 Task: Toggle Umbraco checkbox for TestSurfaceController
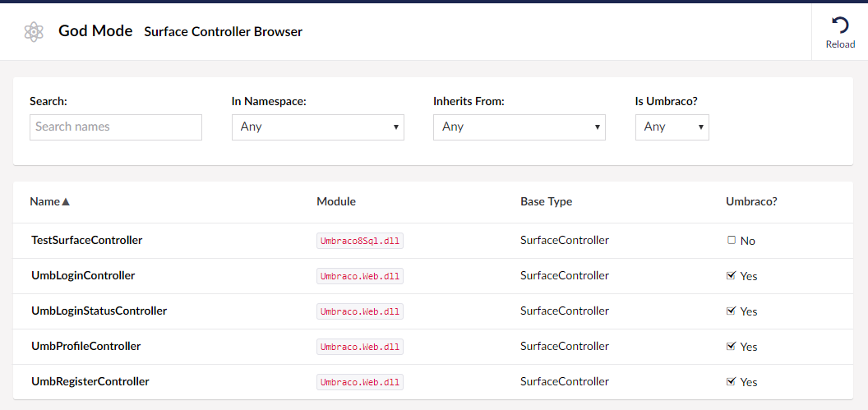pyautogui.click(x=732, y=240)
